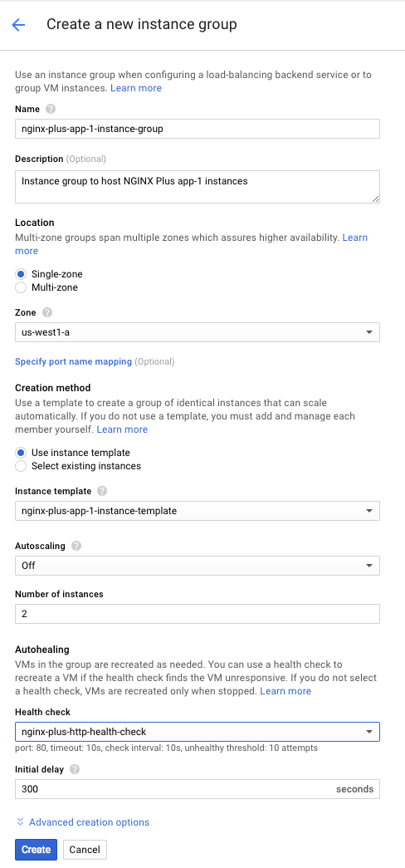This screenshot has width=405, height=868.
Task: Open Learn more link under Location
Action: coord(354,238)
